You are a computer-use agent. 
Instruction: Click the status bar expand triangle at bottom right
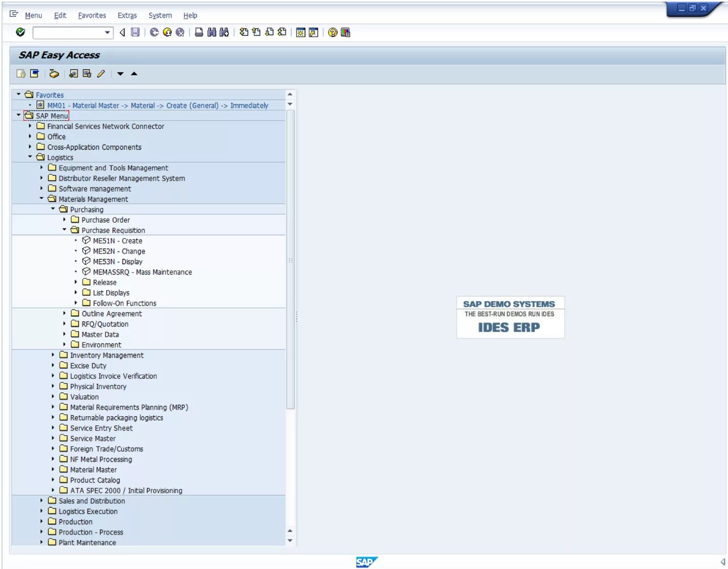(722, 562)
